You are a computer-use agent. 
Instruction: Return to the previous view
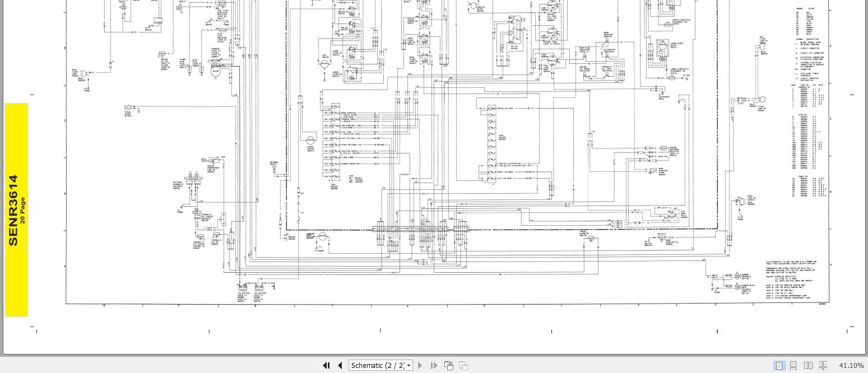(x=448, y=365)
